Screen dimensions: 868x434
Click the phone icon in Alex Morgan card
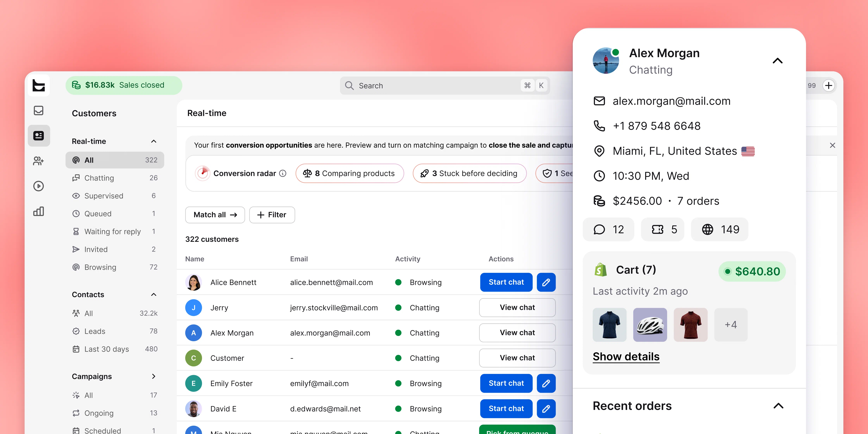pos(599,126)
